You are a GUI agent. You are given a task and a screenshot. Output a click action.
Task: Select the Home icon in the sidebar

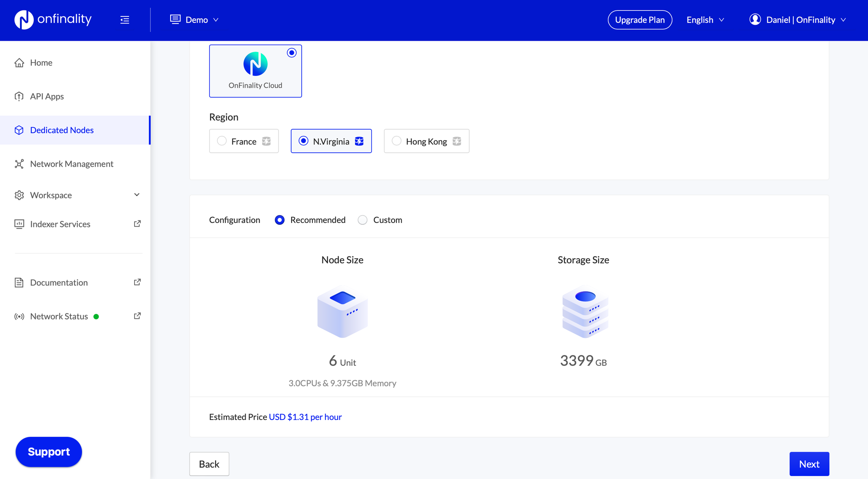tap(19, 62)
